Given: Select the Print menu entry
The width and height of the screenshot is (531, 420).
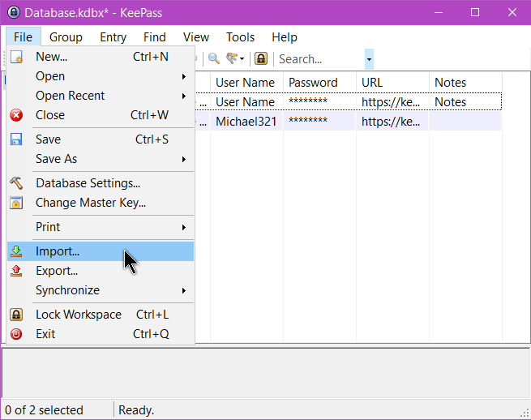Looking at the screenshot, I should click(101, 227).
